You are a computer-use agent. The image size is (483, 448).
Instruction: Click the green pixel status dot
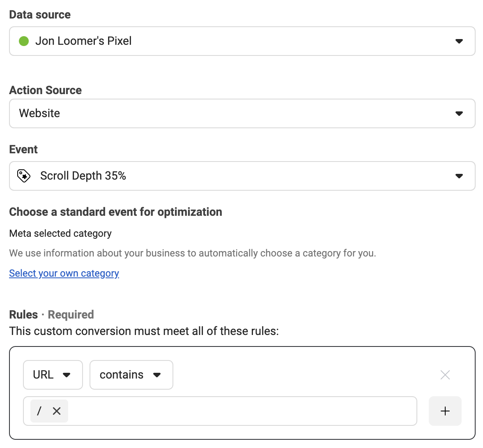click(24, 41)
